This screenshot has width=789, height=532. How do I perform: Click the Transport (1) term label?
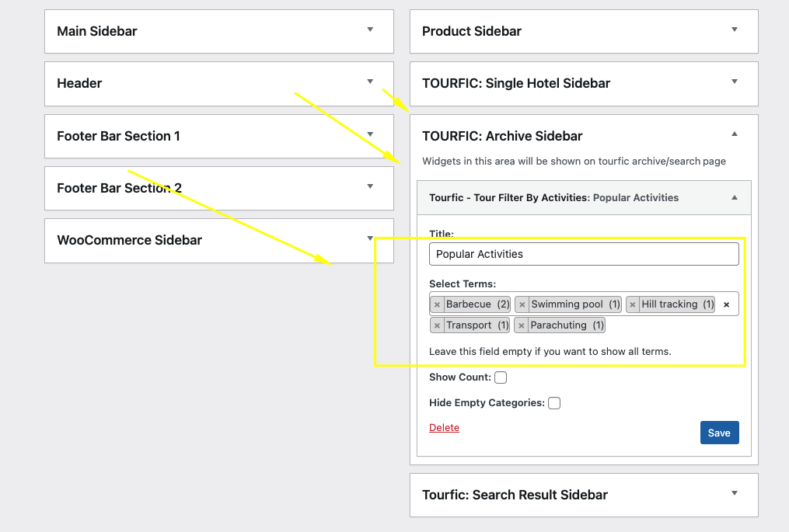(477, 326)
